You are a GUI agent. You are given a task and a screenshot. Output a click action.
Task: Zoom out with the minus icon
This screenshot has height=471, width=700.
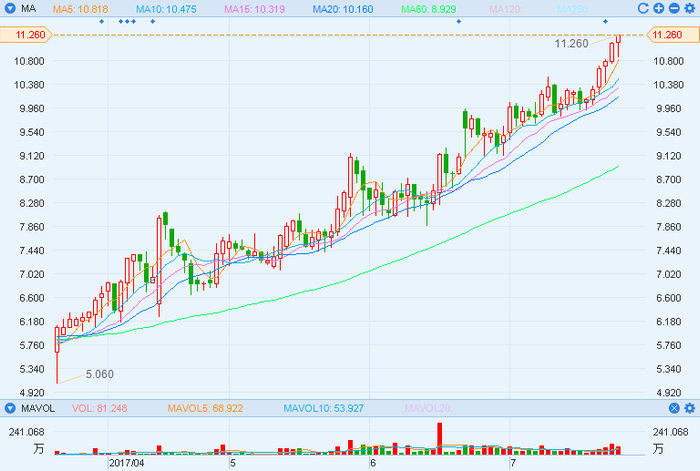pyautogui.click(x=674, y=8)
